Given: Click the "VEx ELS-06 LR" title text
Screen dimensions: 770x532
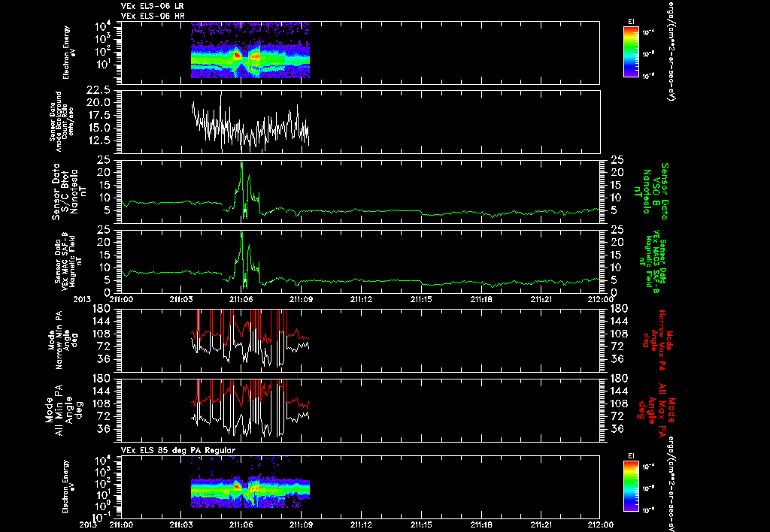Looking at the screenshot, I should [x=152, y=6].
